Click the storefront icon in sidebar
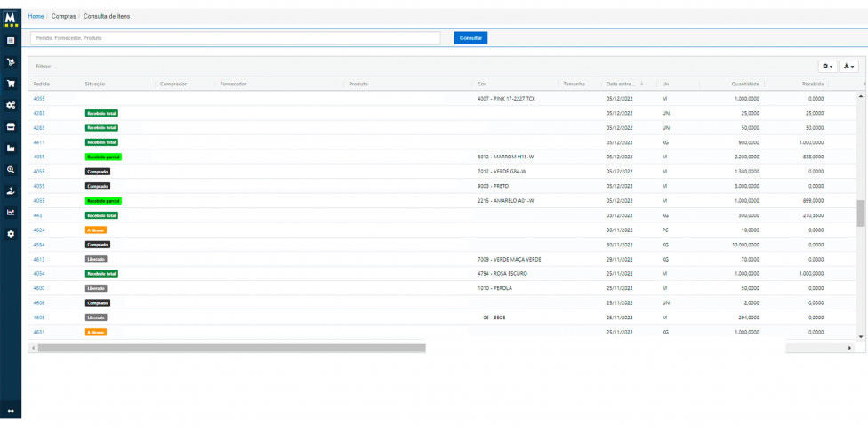This screenshot has width=868, height=427. pyautogui.click(x=11, y=126)
